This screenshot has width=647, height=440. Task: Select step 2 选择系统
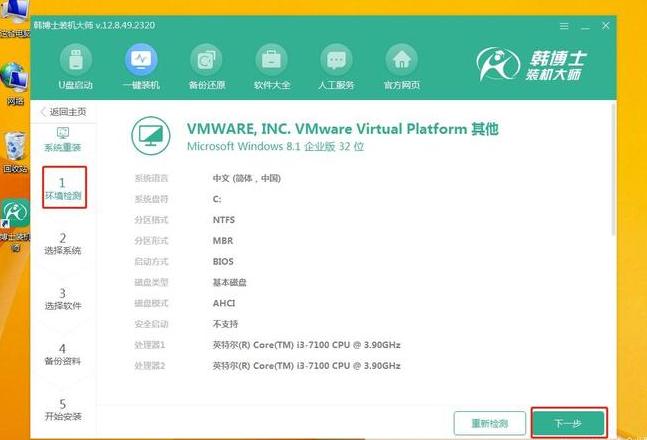coord(63,244)
